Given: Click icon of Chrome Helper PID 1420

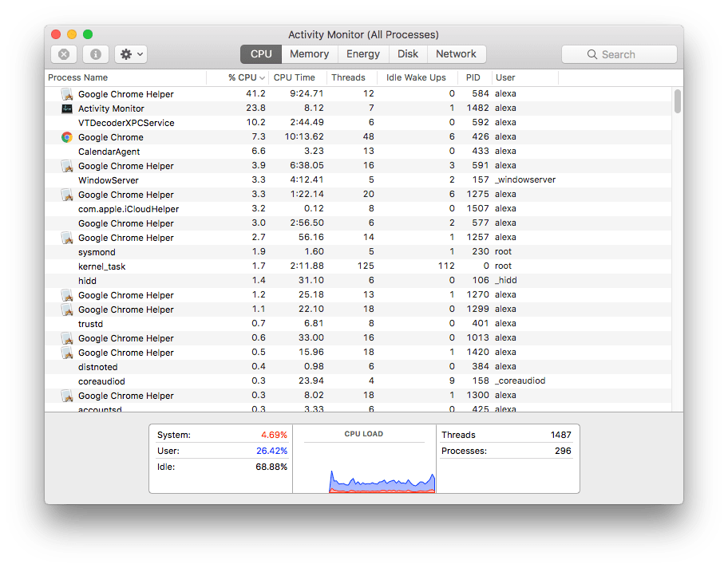Looking at the screenshot, I should [x=67, y=353].
